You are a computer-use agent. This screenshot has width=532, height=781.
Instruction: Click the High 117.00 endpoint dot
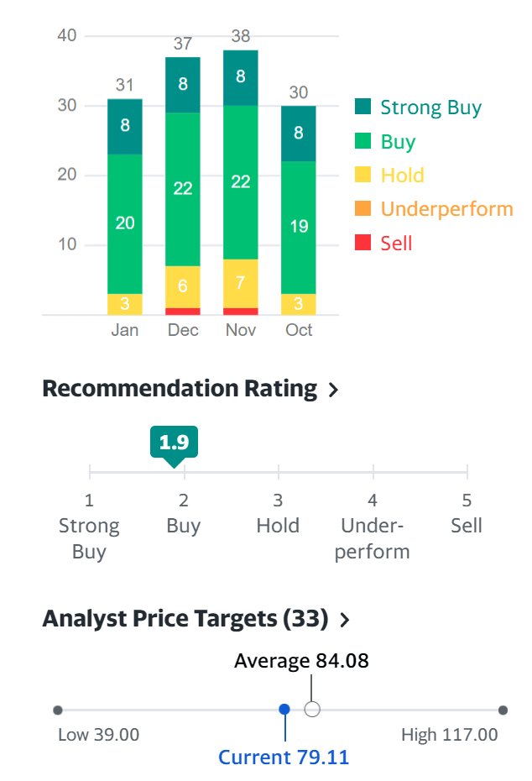[x=503, y=710]
